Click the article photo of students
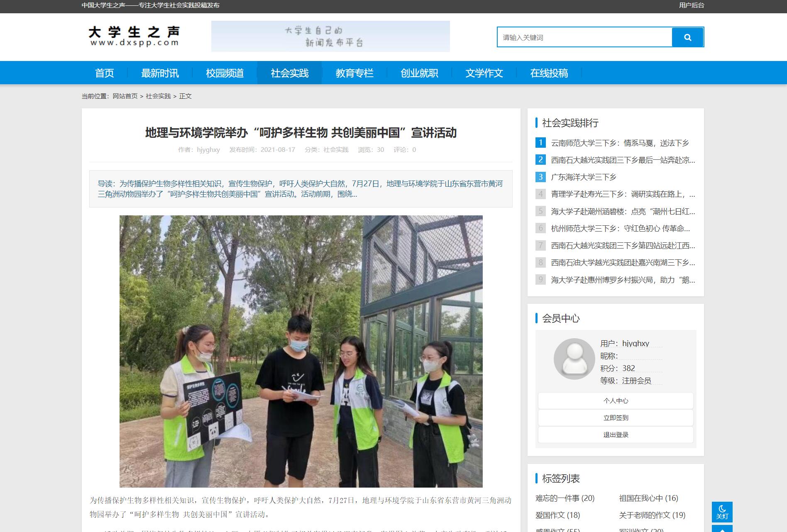787x532 pixels. pos(301,351)
